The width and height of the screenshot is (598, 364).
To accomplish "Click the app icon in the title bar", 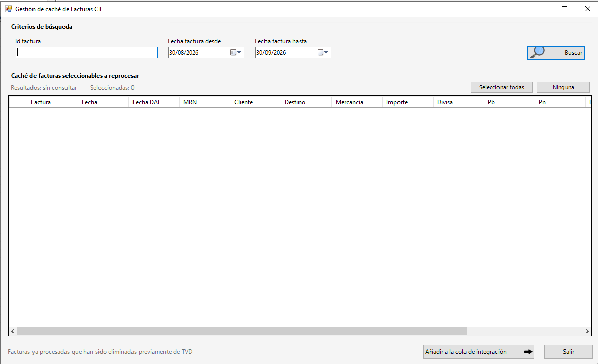I will [9, 9].
